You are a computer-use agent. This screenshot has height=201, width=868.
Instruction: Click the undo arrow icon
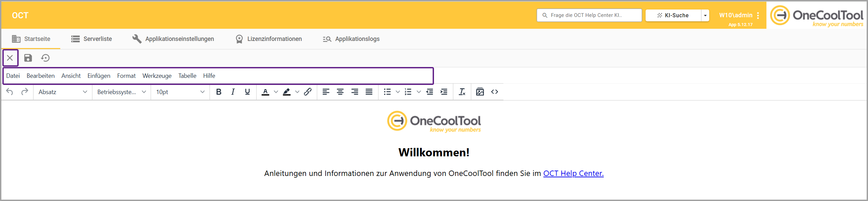click(10, 92)
